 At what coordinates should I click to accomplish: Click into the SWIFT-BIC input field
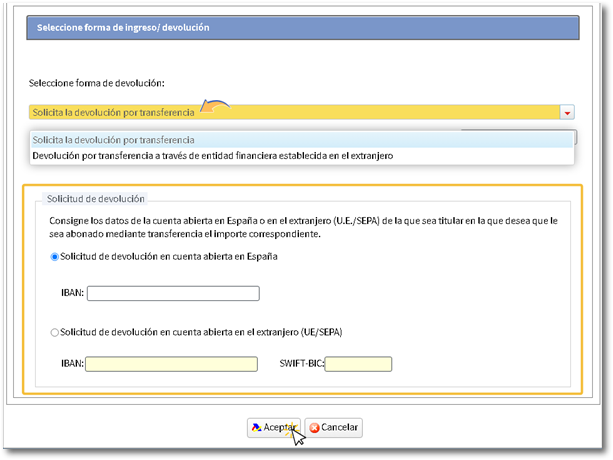[x=358, y=365]
